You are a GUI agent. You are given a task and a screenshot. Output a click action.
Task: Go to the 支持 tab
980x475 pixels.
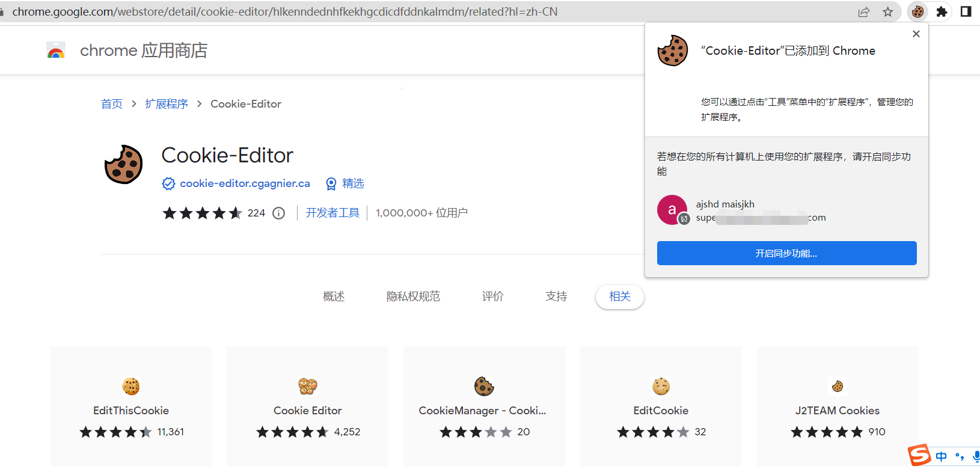(556, 296)
